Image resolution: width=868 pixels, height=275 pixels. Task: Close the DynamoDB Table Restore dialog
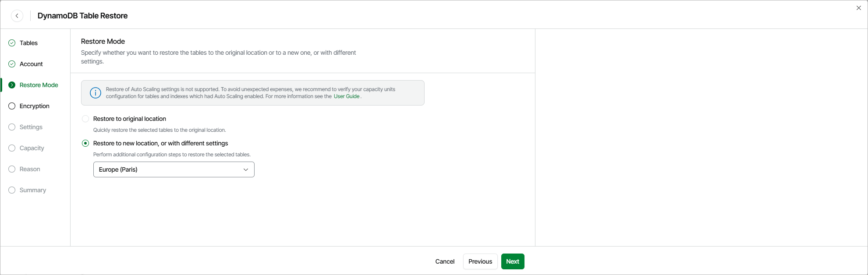pyautogui.click(x=859, y=8)
